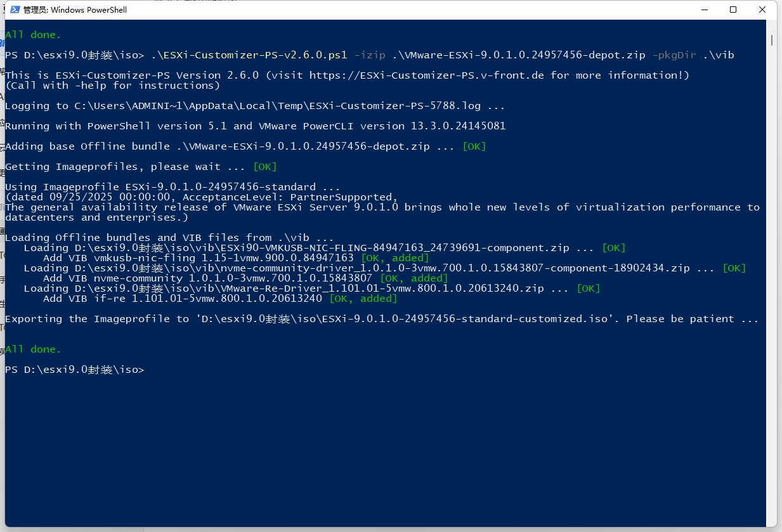Click the [OK] after "Getting Imageprofiles"
782x532 pixels.
click(264, 166)
